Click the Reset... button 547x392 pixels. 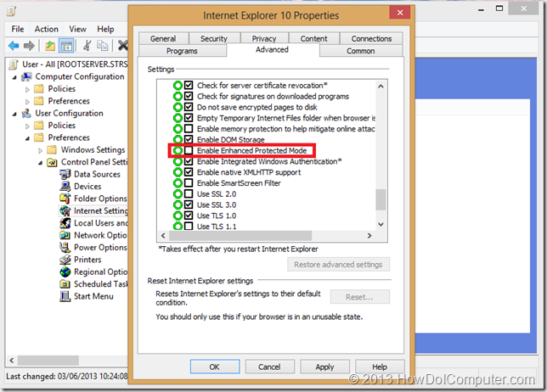359,297
